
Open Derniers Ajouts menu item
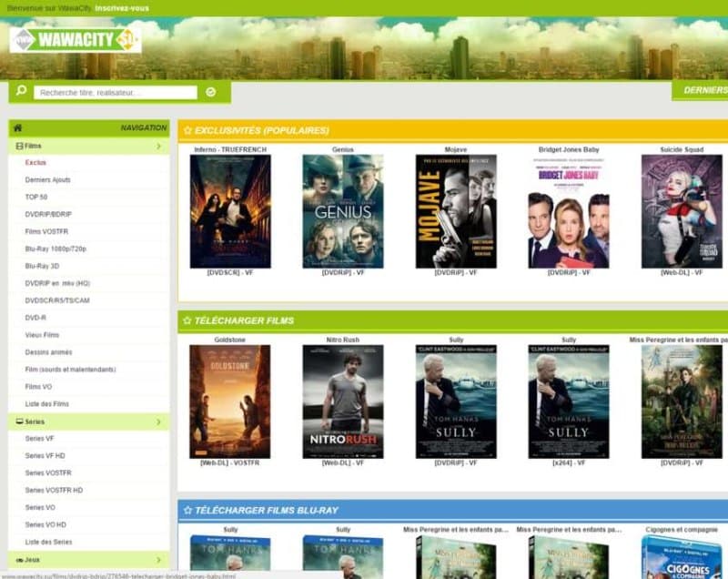pos(48,179)
